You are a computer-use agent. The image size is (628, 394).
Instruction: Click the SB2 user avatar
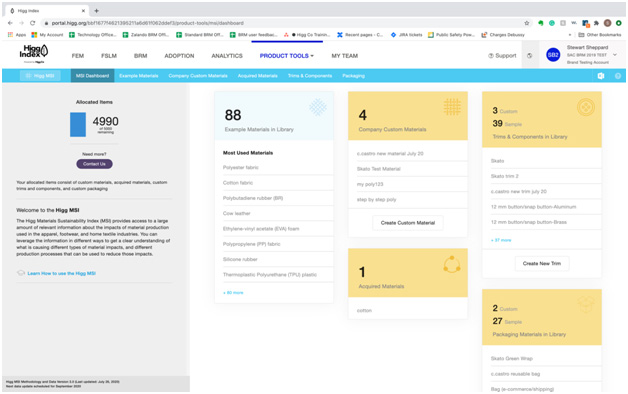pyautogui.click(x=553, y=55)
